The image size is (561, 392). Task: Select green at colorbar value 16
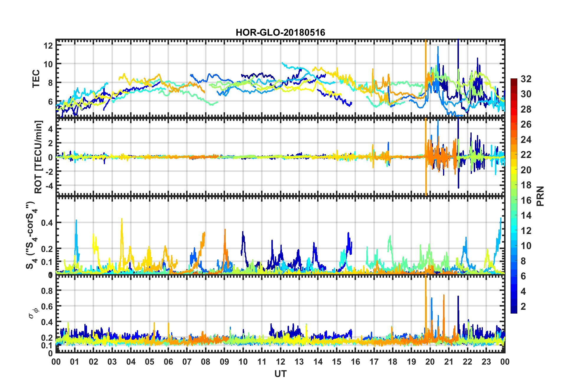click(514, 200)
